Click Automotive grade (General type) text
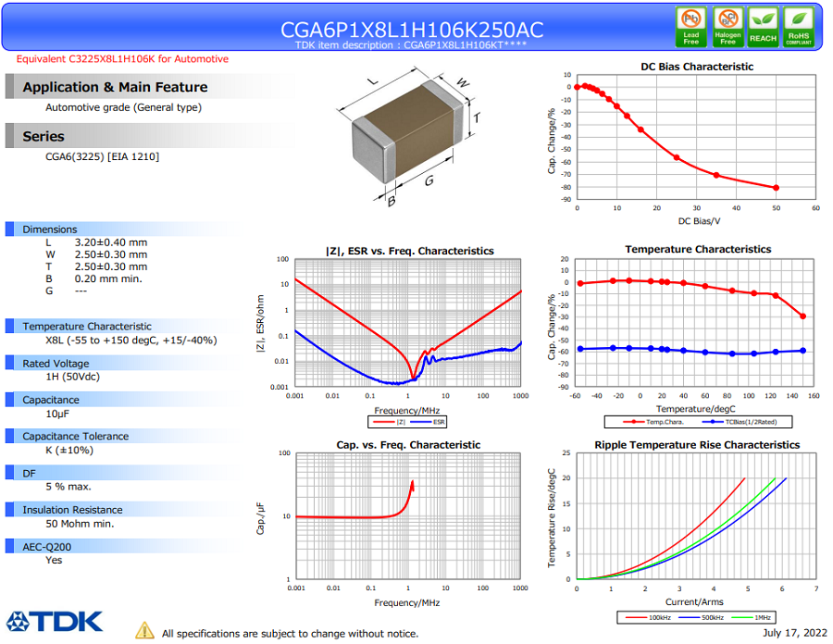The height and width of the screenshot is (644, 833). (123, 107)
